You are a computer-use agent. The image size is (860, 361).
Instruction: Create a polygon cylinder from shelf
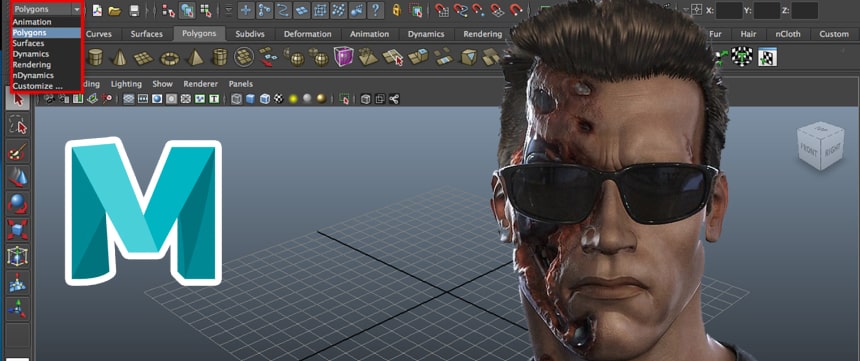[x=95, y=57]
